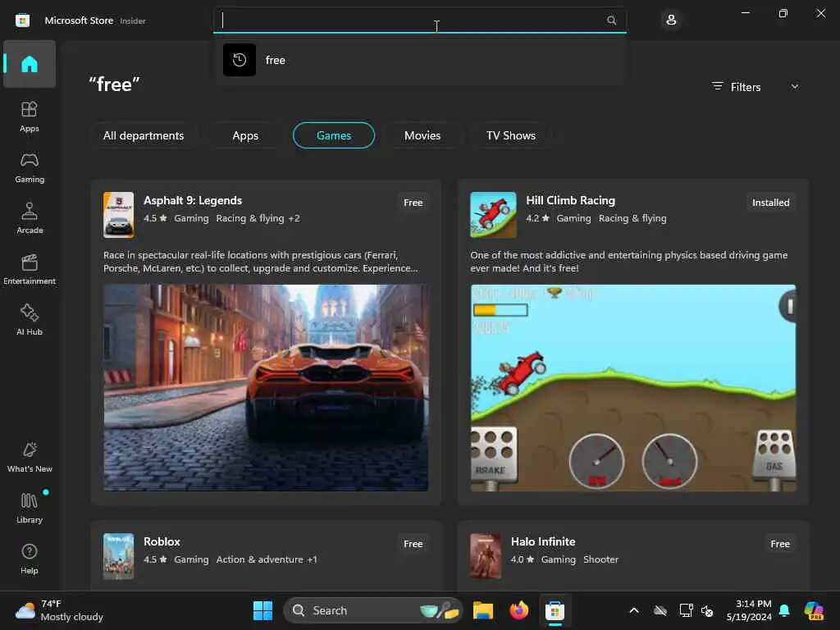Open the Gaming section in sidebar

tap(30, 167)
